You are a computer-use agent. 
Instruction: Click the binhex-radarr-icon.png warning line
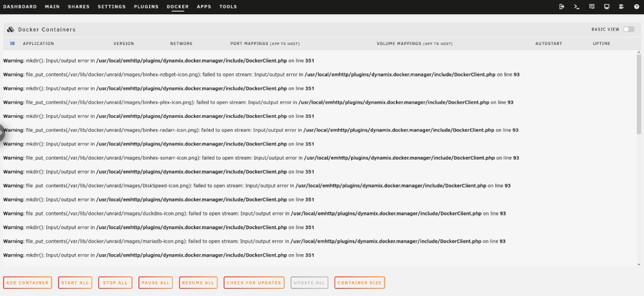260,130
